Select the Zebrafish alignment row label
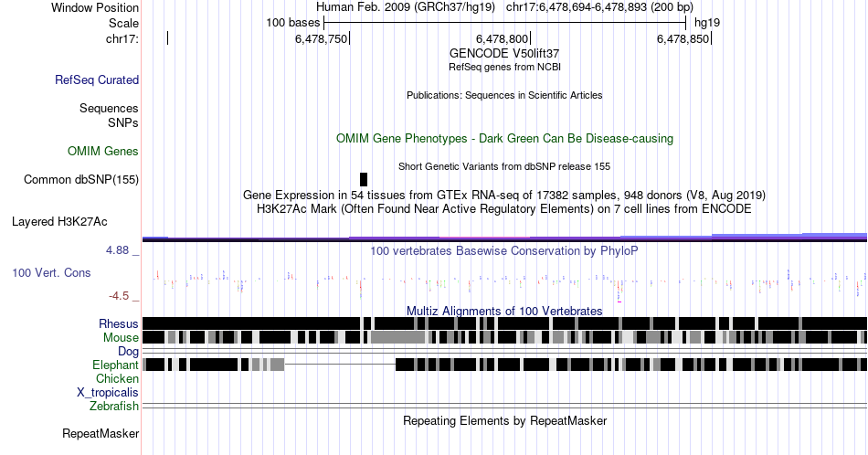 [114, 407]
